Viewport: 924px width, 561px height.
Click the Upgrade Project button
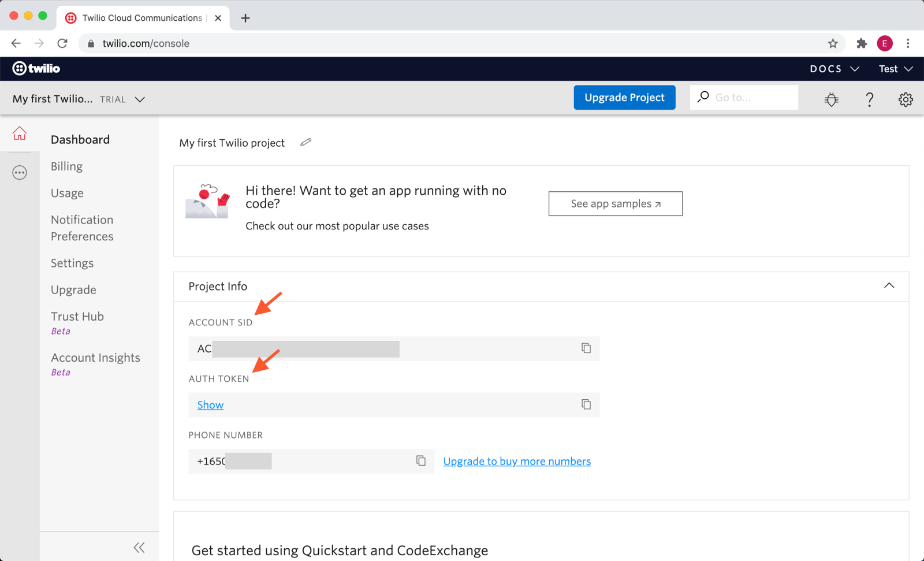[x=624, y=98]
